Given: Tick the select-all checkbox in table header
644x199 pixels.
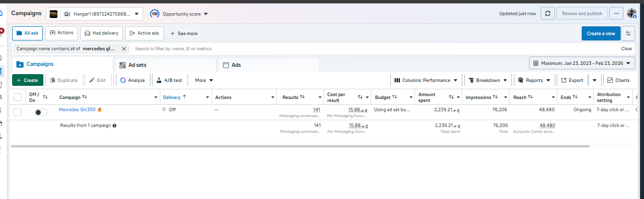Looking at the screenshot, I should pos(18,97).
